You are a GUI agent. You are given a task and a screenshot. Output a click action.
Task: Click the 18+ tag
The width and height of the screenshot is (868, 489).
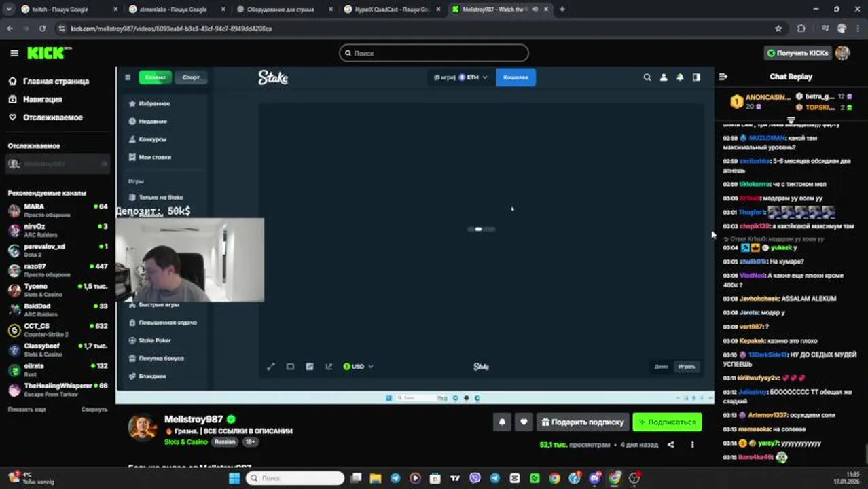(250, 442)
